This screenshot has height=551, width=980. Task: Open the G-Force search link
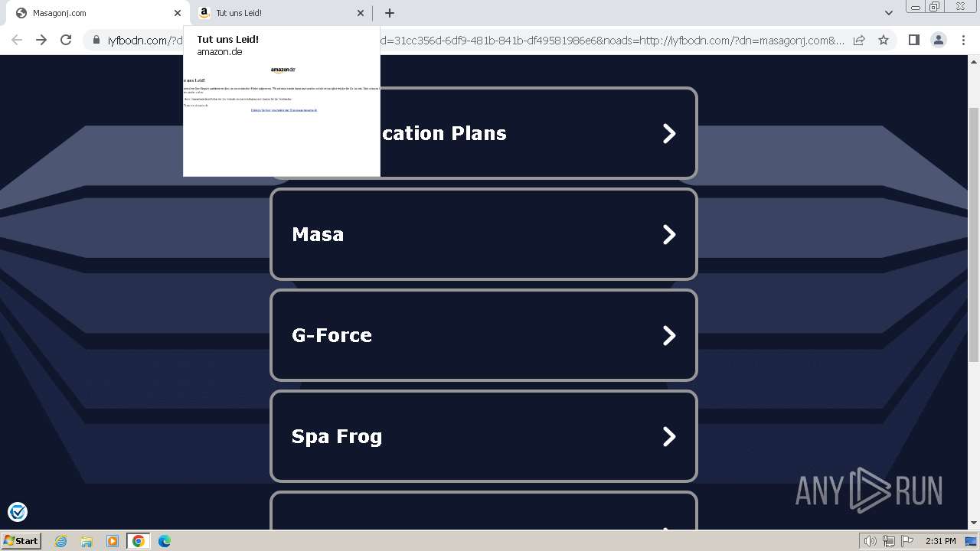484,335
